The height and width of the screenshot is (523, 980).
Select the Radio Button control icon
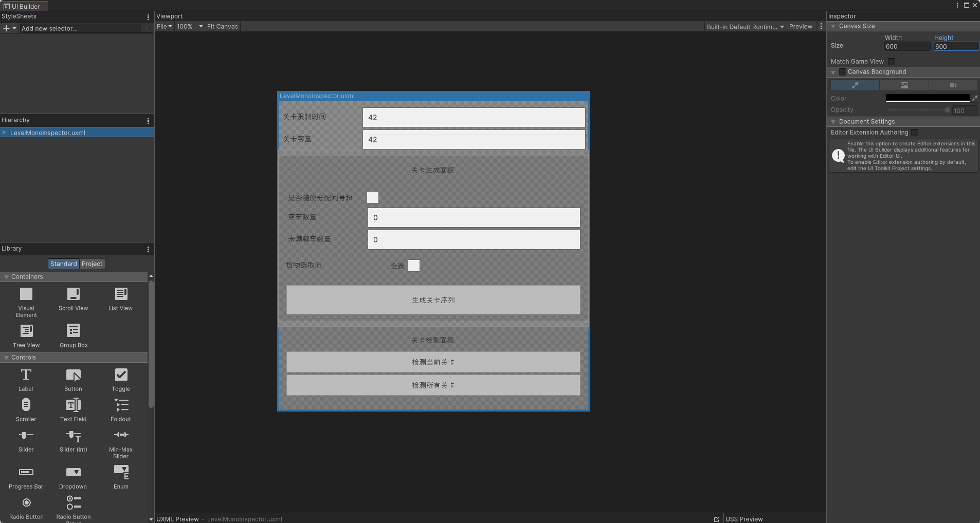(26, 502)
